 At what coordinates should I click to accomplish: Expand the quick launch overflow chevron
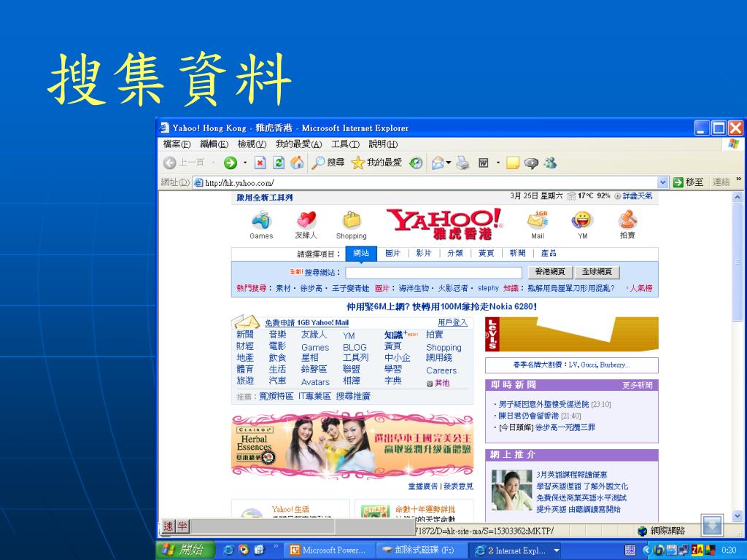pyautogui.click(x=275, y=546)
